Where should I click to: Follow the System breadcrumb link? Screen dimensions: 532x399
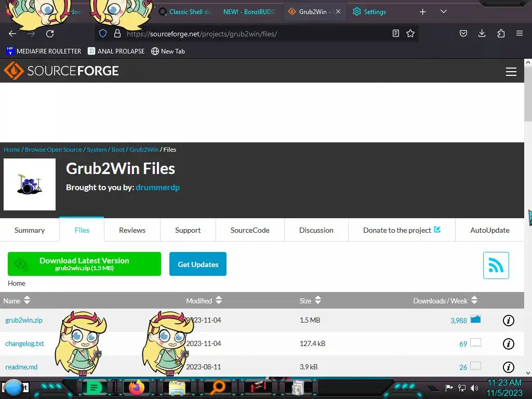[97, 149]
